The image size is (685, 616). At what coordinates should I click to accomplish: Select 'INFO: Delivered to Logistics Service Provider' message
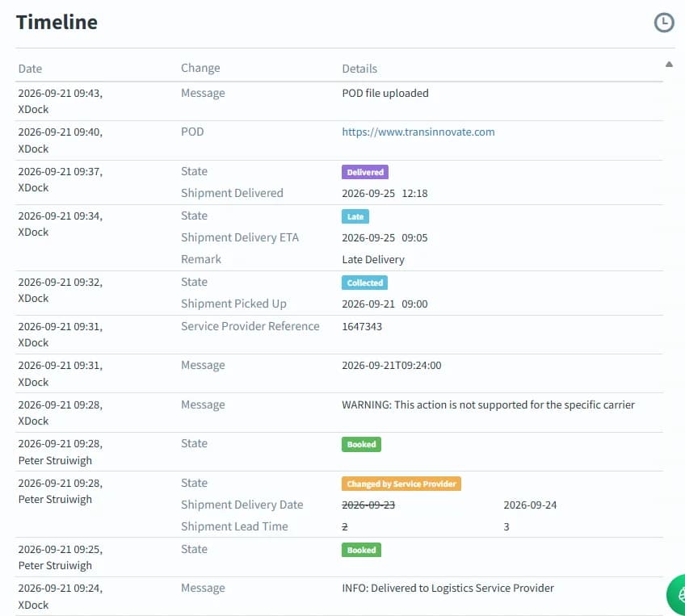(x=448, y=588)
